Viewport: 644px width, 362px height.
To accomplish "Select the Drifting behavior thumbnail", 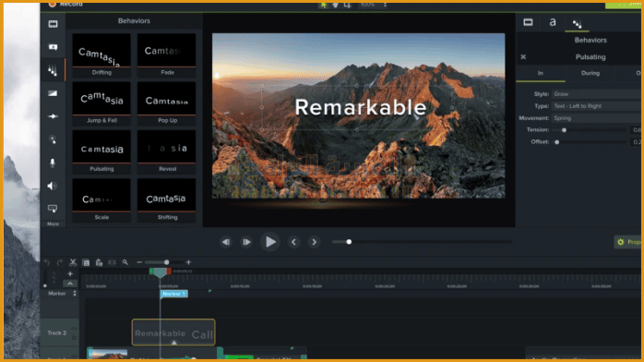I will (101, 54).
